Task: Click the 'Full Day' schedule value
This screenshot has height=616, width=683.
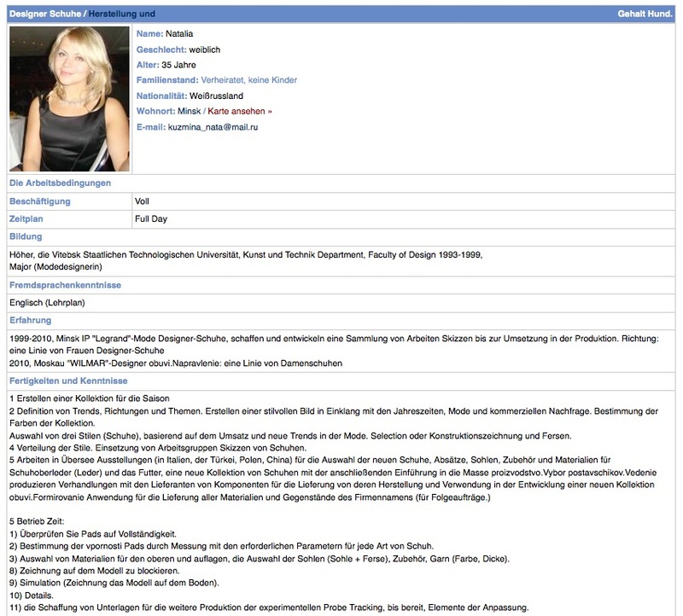Action: tap(151, 219)
